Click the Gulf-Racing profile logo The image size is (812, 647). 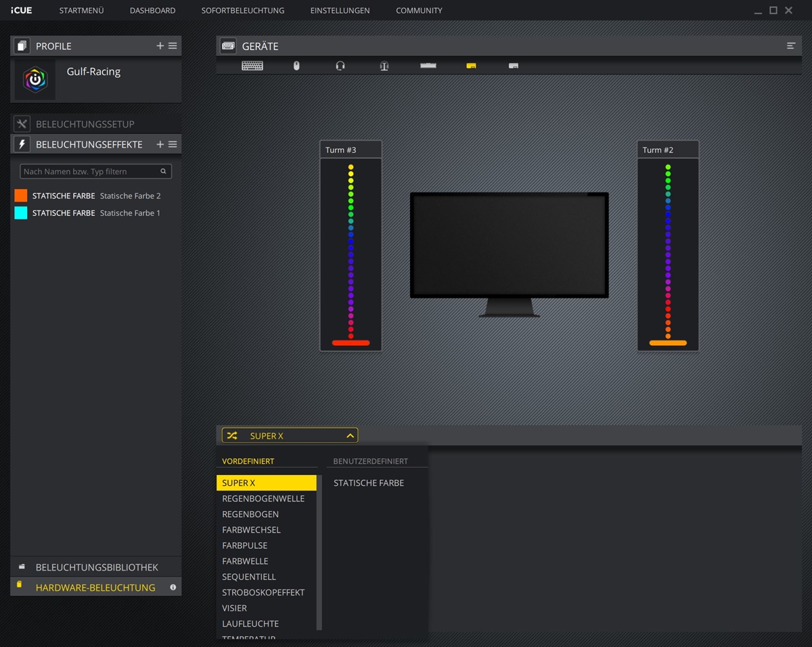pos(35,79)
